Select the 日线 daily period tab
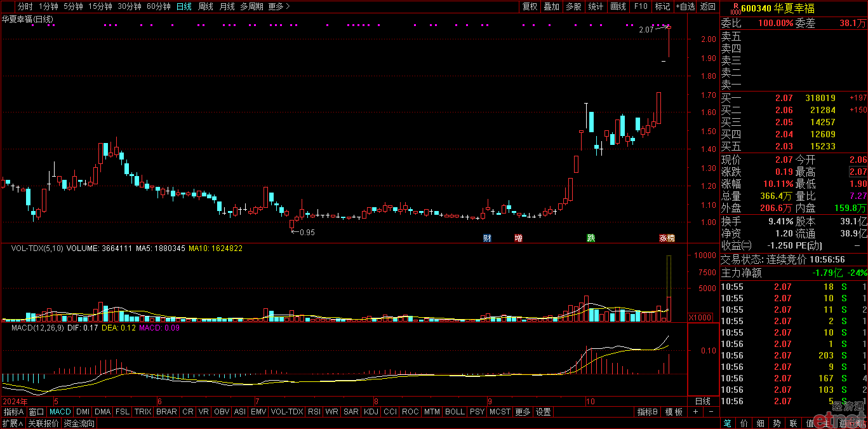Viewport: 868px width, 429px height. 184,6
